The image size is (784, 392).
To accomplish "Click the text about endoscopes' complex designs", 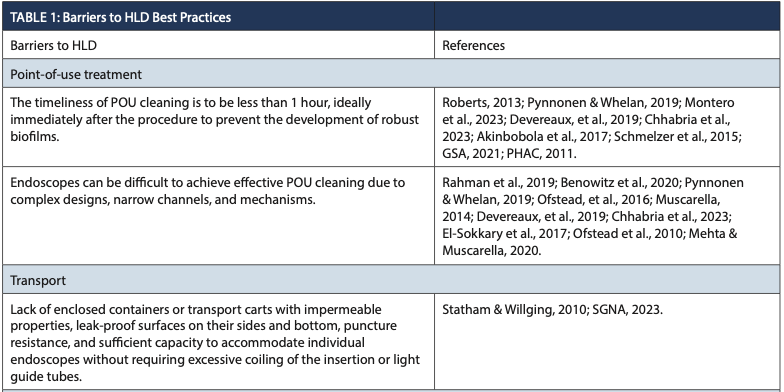I will (208, 191).
